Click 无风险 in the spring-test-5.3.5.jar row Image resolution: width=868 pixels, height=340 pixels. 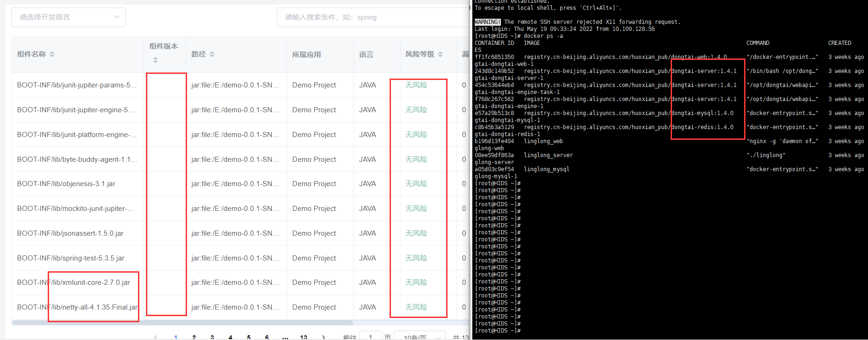416,258
